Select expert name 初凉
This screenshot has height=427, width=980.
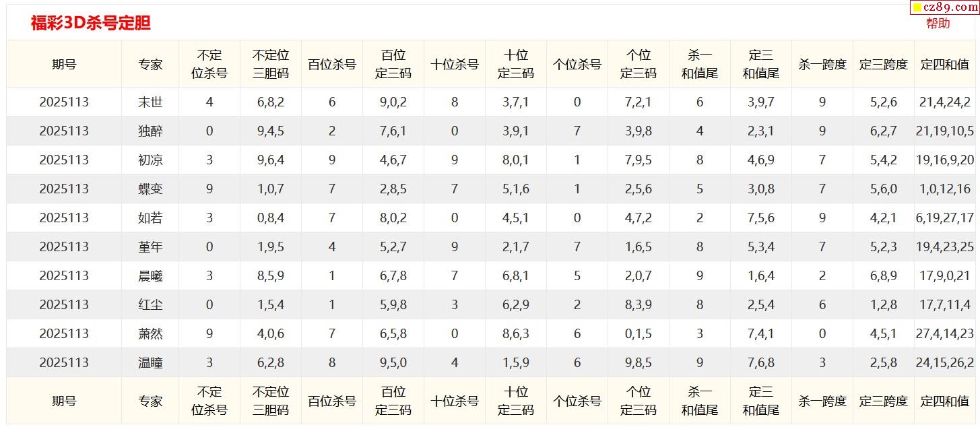click(150, 160)
